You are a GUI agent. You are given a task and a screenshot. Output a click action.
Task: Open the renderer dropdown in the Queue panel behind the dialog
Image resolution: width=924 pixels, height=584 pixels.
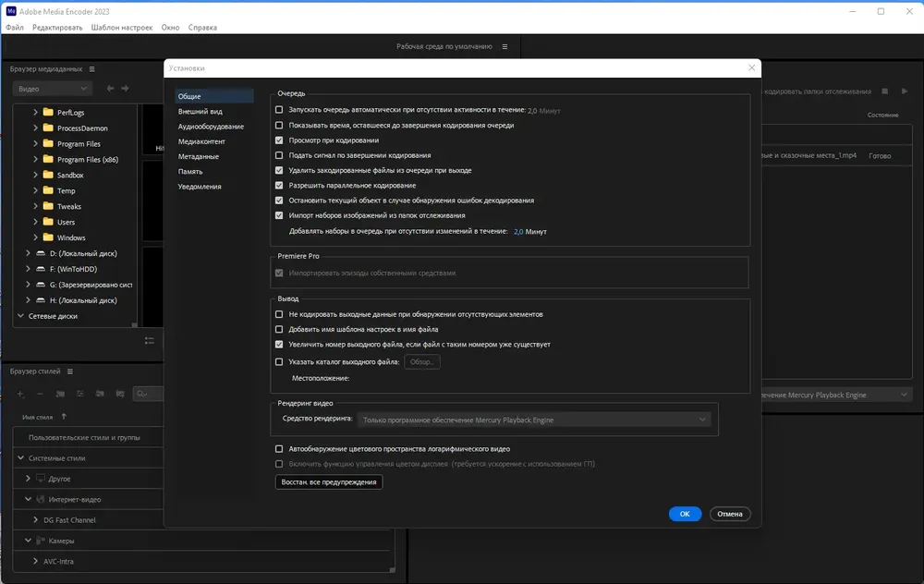[836, 395]
